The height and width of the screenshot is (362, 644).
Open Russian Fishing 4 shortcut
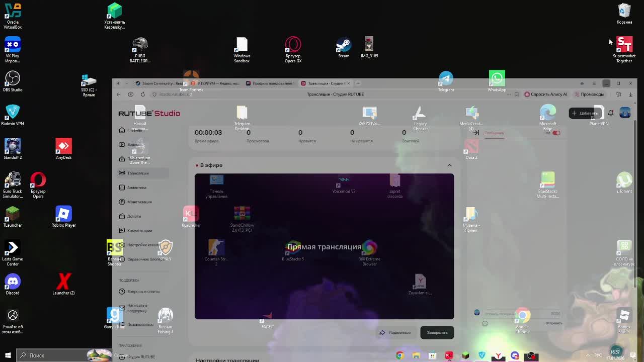[x=165, y=321]
